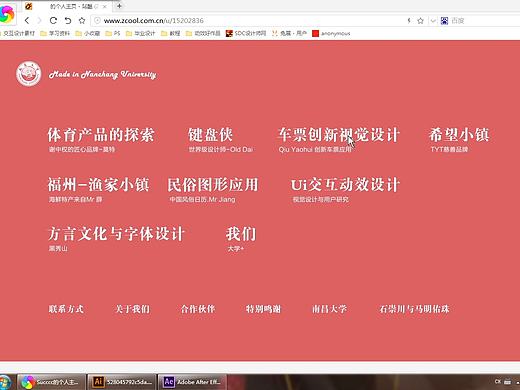
Task: Open the 教程 bookmark folder
Action: pyautogui.click(x=170, y=33)
